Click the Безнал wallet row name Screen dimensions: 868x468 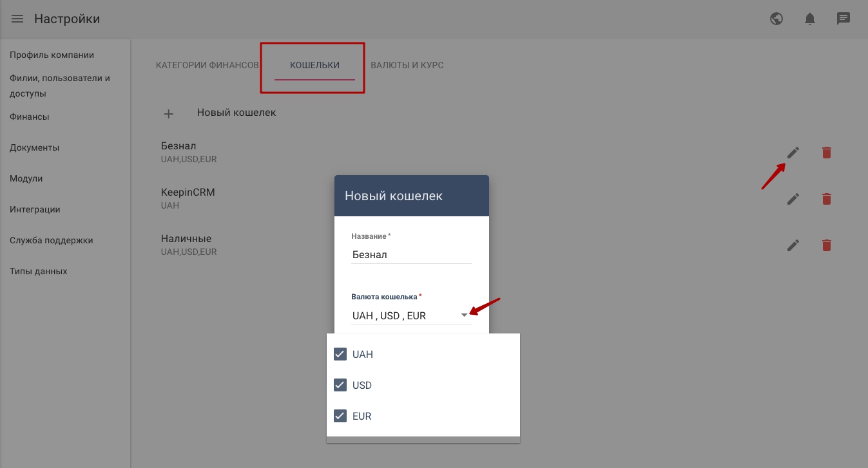point(178,146)
